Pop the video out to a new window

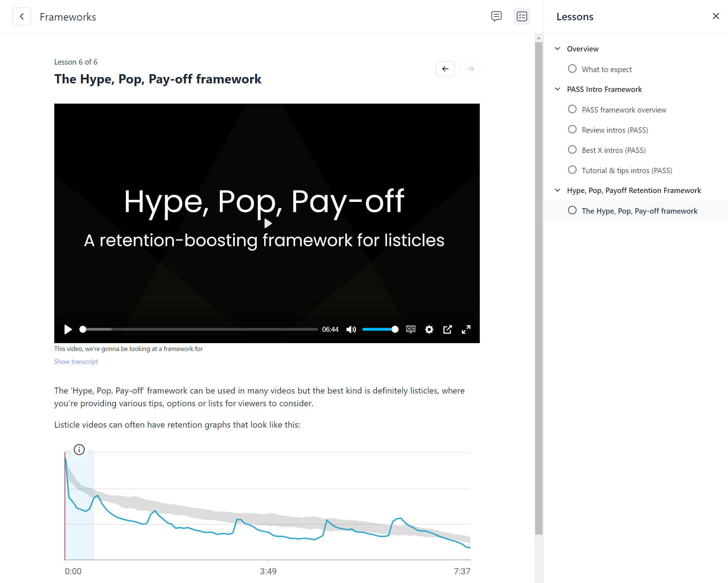click(x=448, y=330)
